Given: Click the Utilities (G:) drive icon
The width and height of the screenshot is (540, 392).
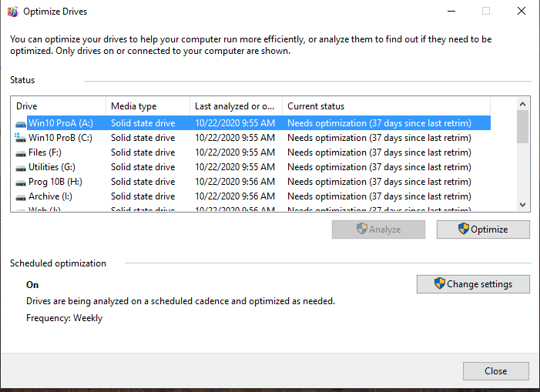Looking at the screenshot, I should click(x=21, y=167).
